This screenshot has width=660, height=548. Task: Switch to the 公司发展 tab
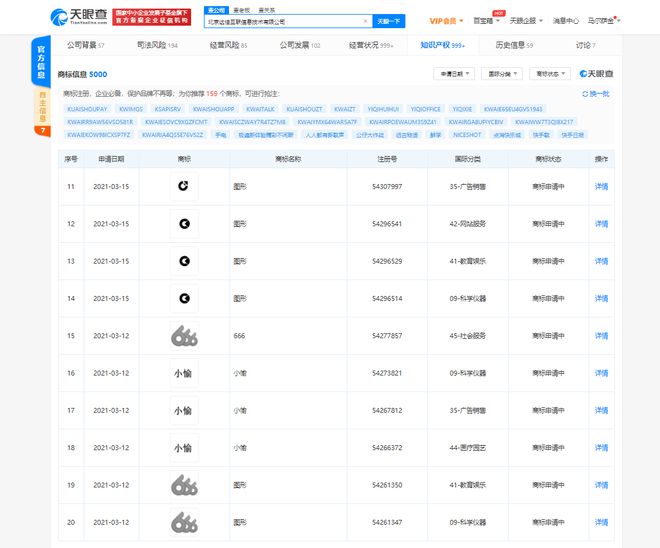(x=300, y=45)
